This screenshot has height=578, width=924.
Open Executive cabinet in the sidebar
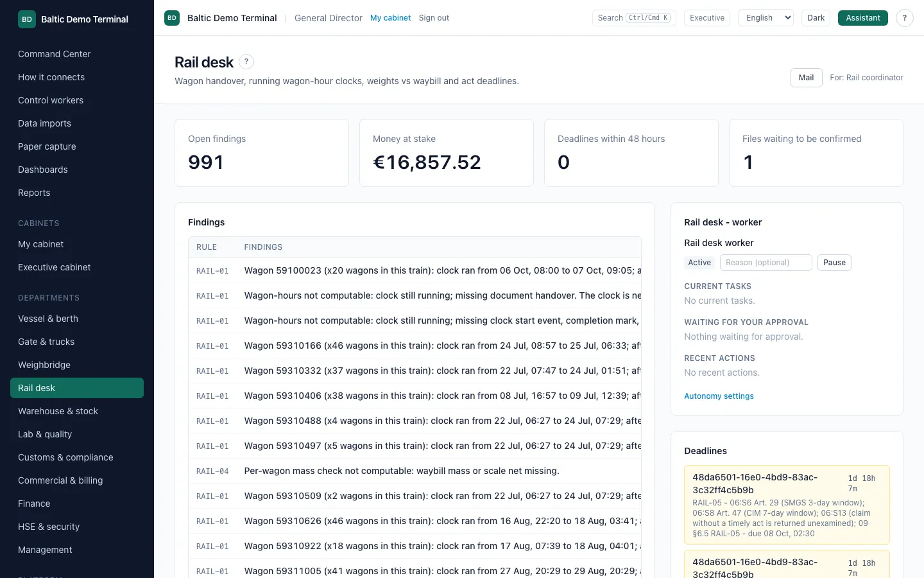click(x=77, y=267)
